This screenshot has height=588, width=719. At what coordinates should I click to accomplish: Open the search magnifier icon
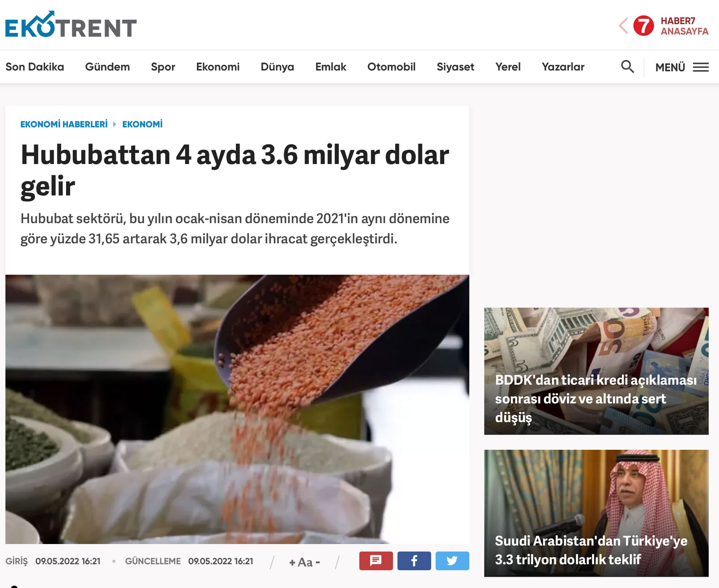point(627,67)
